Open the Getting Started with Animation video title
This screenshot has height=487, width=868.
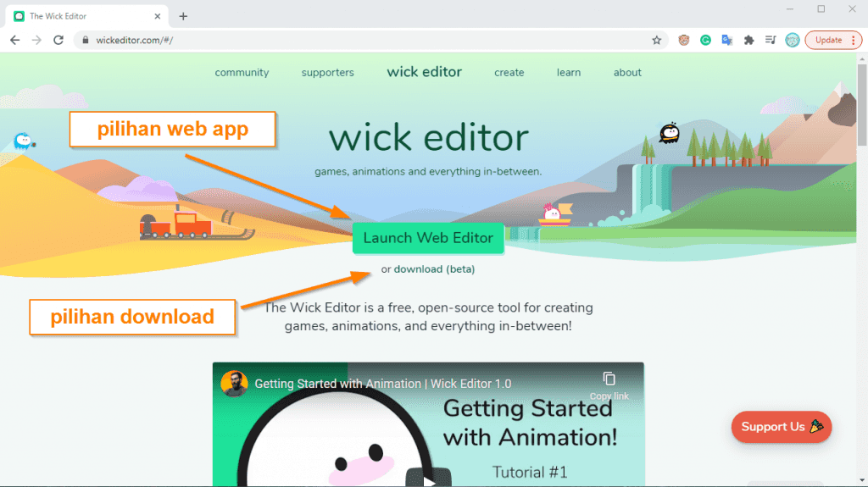[x=382, y=384]
